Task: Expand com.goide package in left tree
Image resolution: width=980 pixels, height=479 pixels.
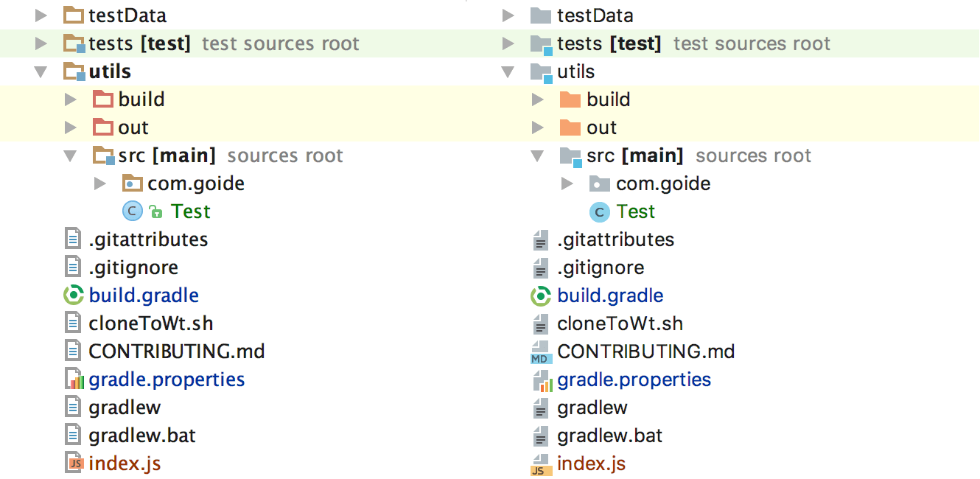Action: [x=100, y=183]
